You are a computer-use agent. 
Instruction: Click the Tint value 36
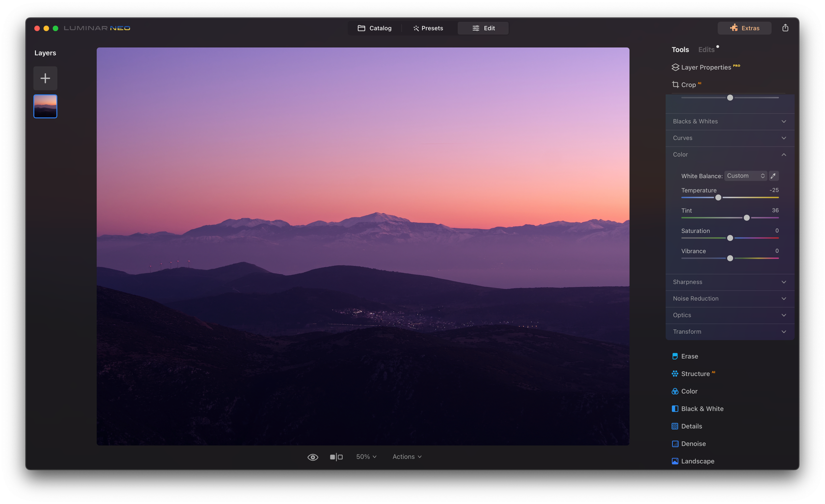[775, 211]
